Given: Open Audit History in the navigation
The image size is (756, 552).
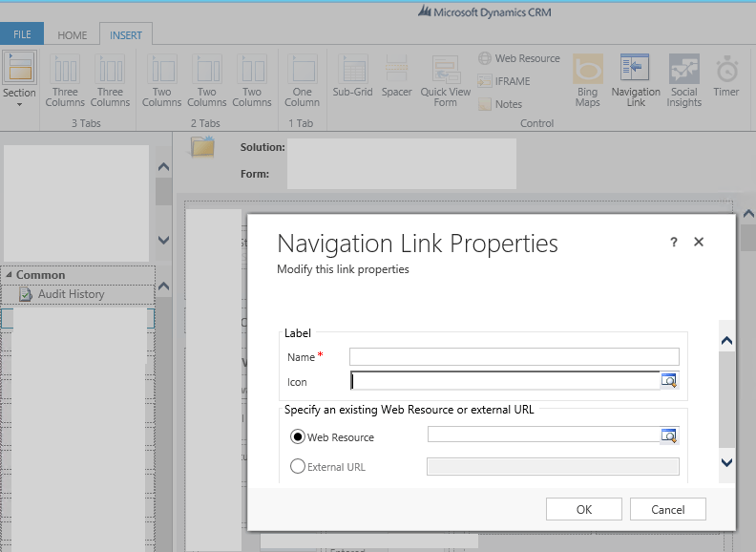Looking at the screenshot, I should tap(71, 294).
